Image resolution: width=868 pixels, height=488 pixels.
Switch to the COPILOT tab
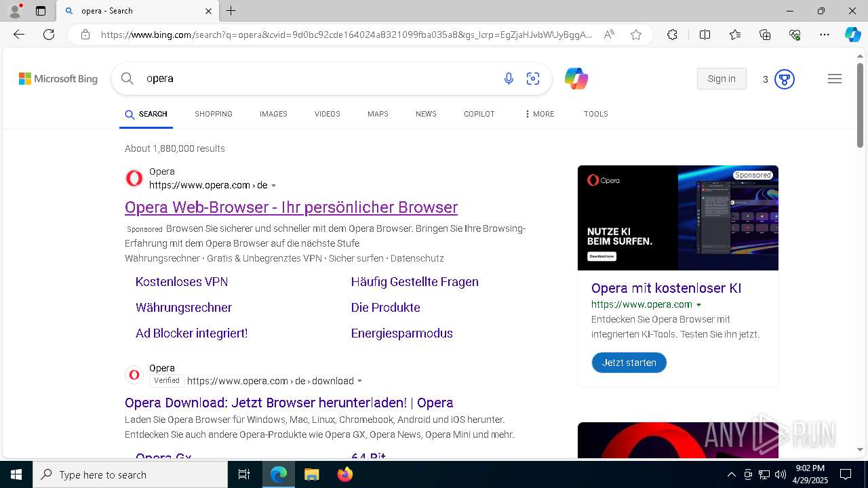tap(479, 114)
